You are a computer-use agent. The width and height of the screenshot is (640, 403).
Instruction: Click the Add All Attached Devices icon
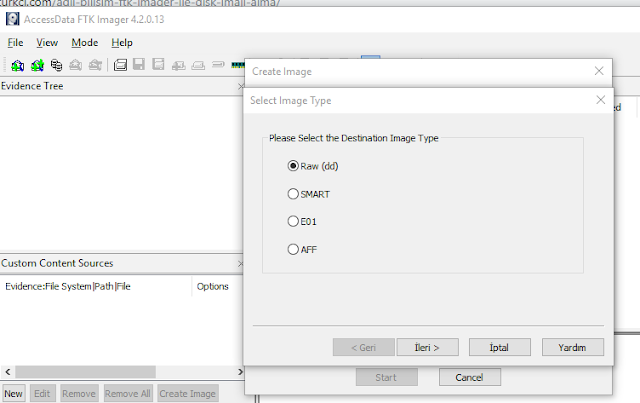click(37, 65)
